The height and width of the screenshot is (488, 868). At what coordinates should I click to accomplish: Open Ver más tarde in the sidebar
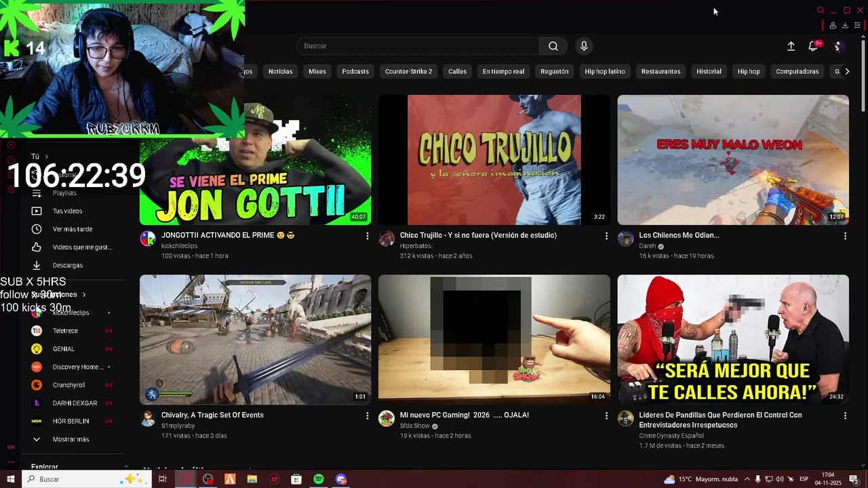click(x=72, y=229)
